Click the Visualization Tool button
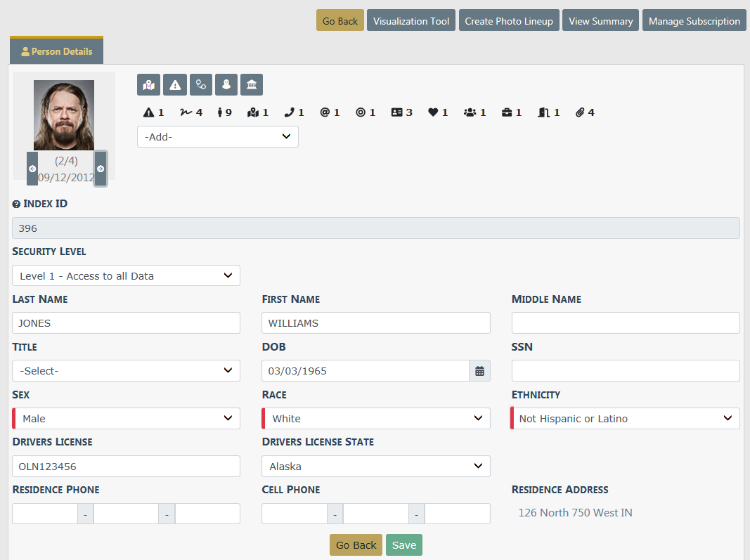Viewport: 750px width, 560px height. [411, 21]
